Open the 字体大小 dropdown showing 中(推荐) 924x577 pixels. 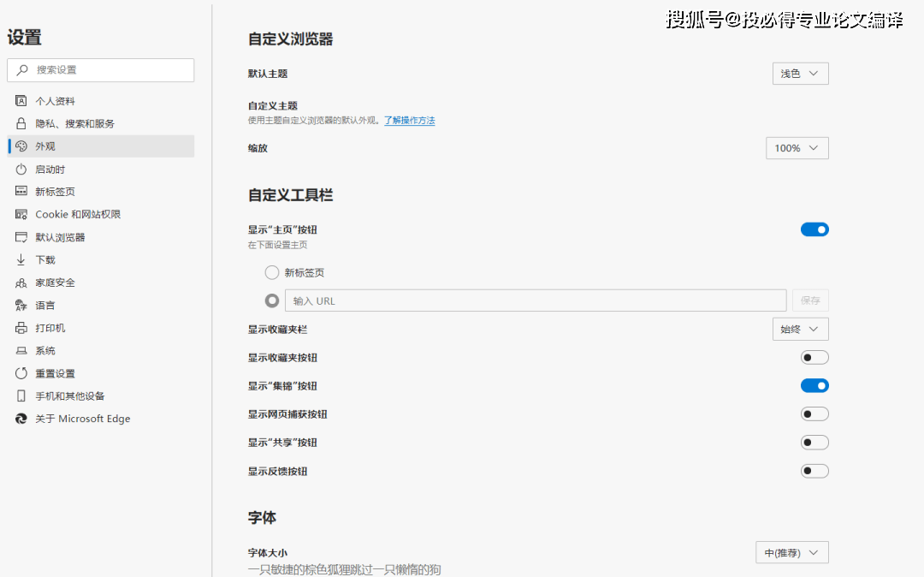pos(791,551)
